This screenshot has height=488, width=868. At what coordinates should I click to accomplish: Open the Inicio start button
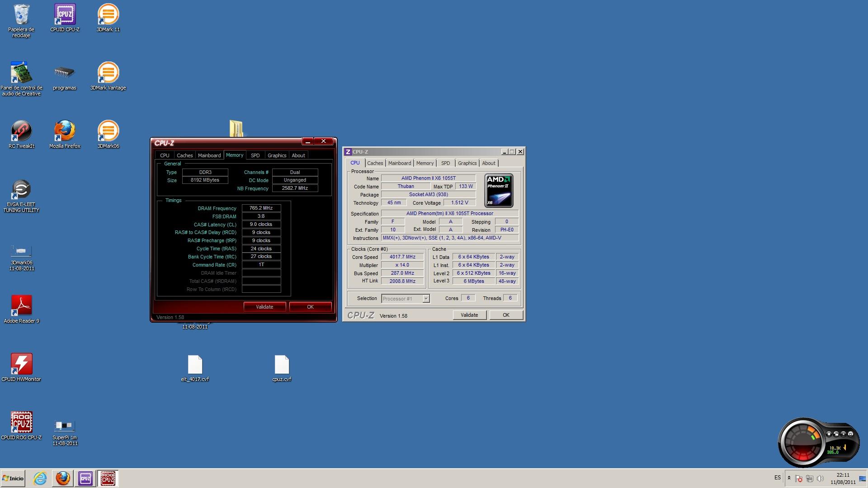click(x=13, y=478)
